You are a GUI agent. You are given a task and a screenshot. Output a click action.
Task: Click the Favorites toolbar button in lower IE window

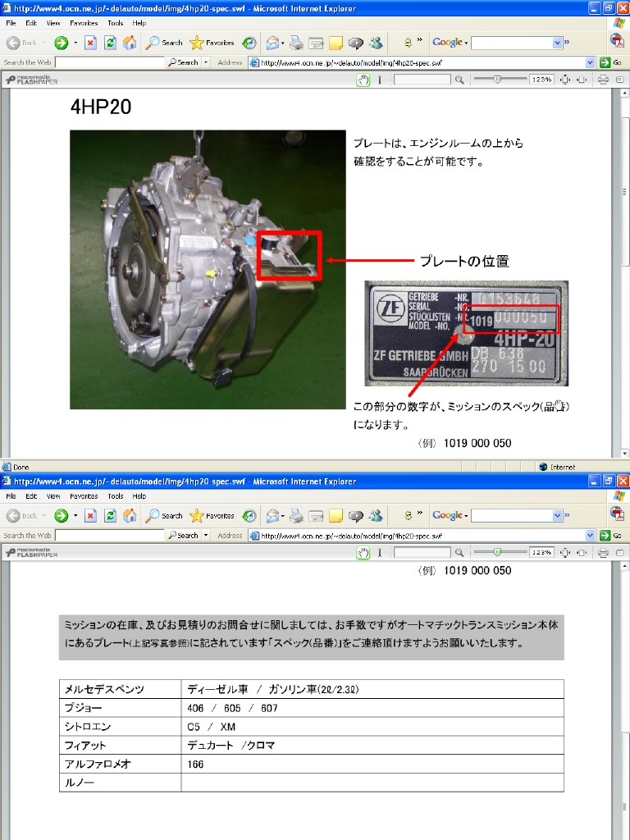tap(212, 516)
